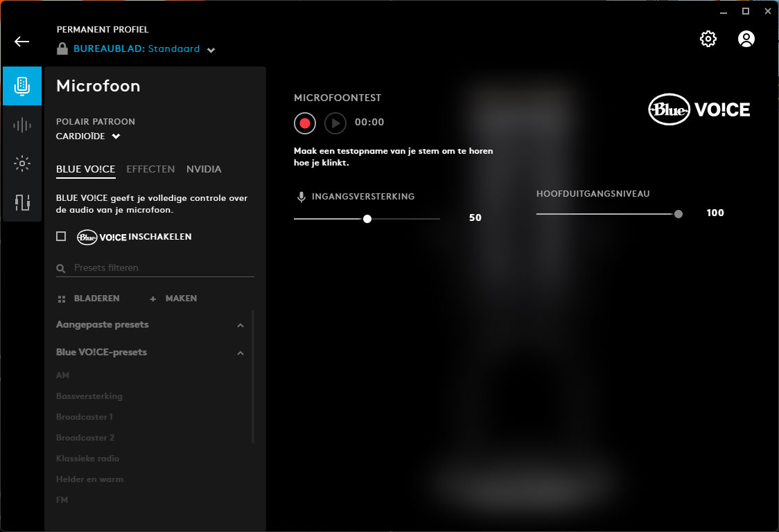Close the application window
Image resolution: width=779 pixels, height=532 pixels.
768,11
